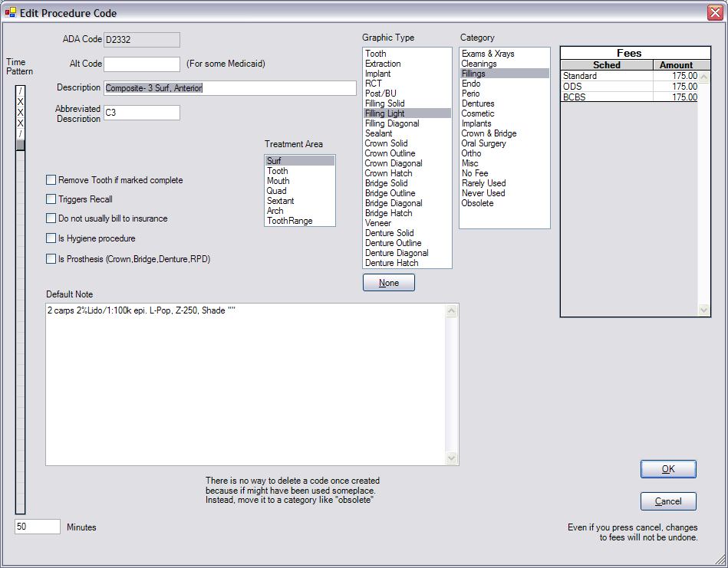Select Veneer graphic type

[407, 223]
